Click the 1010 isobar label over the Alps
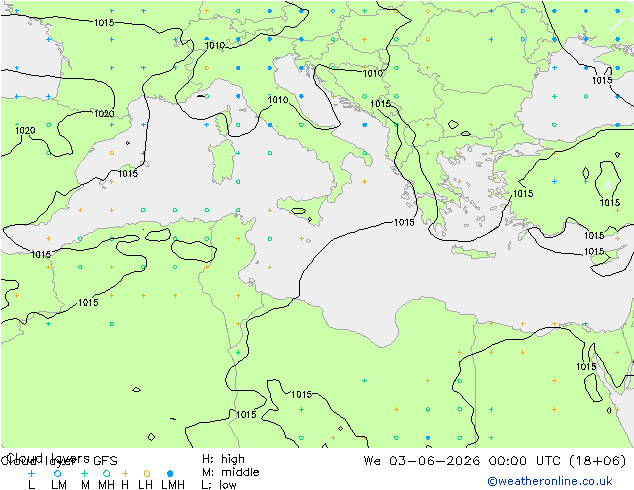Image resolution: width=634 pixels, height=490 pixels. (215, 46)
